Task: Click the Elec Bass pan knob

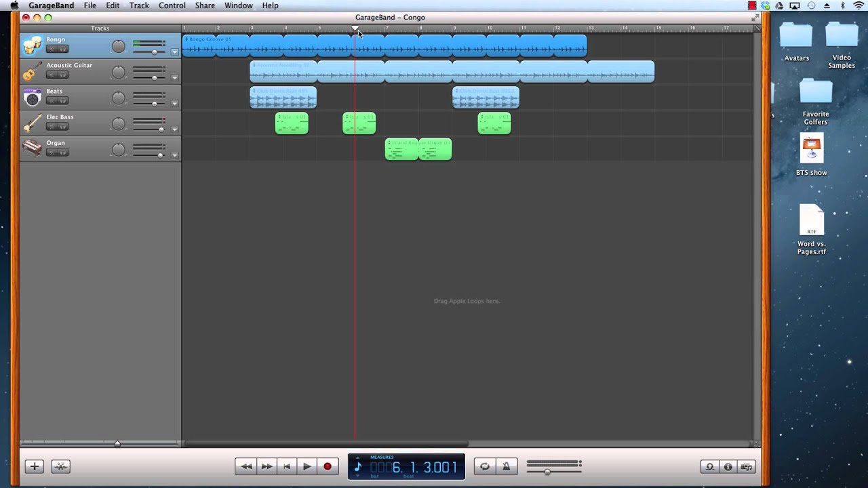Action: (119, 123)
